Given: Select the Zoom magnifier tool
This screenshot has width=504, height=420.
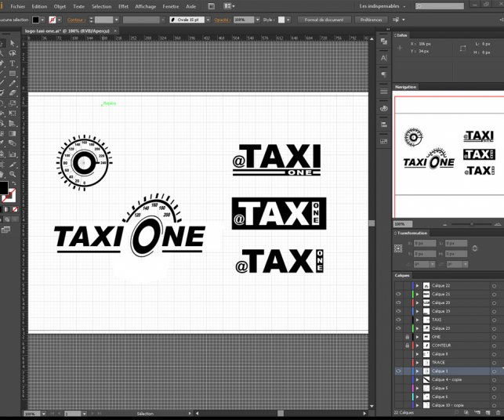Looking at the screenshot, I should pos(13,174).
